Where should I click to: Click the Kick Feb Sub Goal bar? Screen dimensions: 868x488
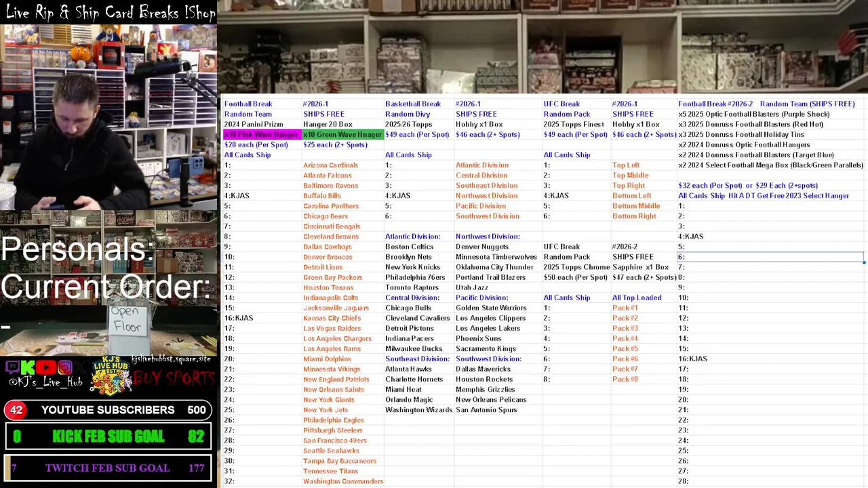[x=108, y=437]
